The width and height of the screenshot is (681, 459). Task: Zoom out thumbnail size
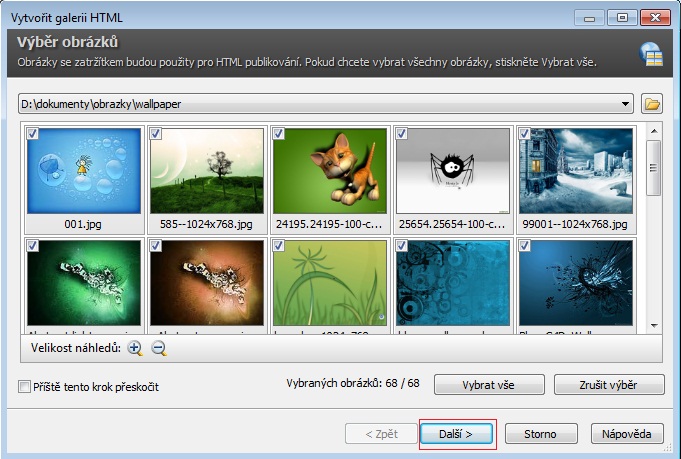(x=158, y=348)
